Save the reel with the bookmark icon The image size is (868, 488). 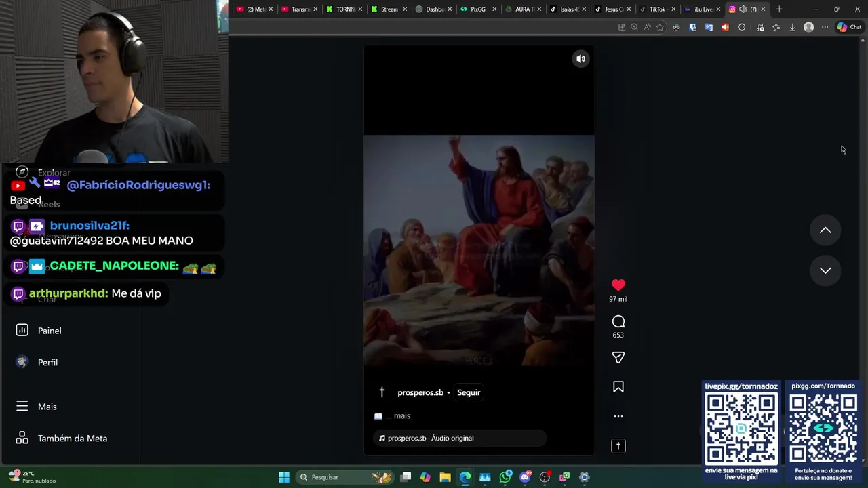tap(618, 387)
